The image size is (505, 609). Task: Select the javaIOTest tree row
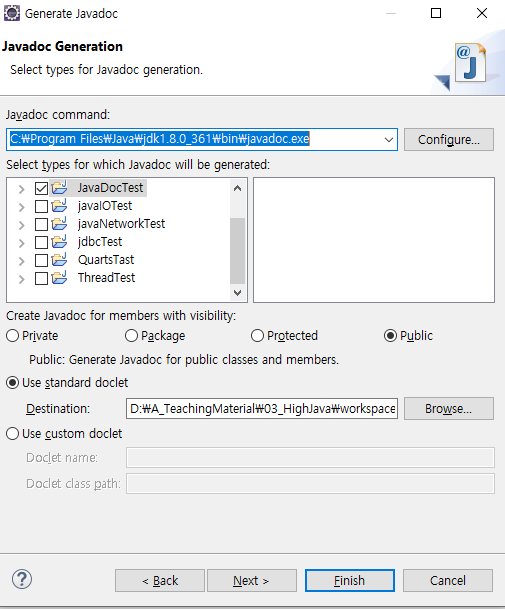[105, 206]
